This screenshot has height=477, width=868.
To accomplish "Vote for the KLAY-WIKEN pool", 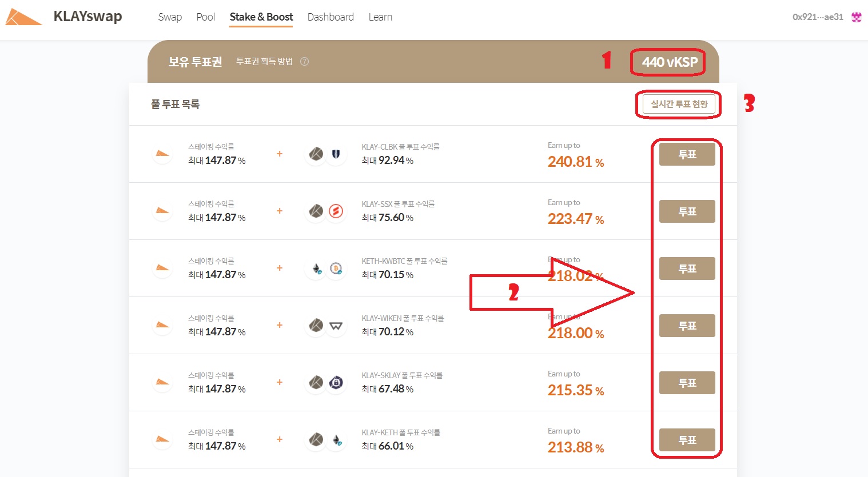I will (687, 326).
